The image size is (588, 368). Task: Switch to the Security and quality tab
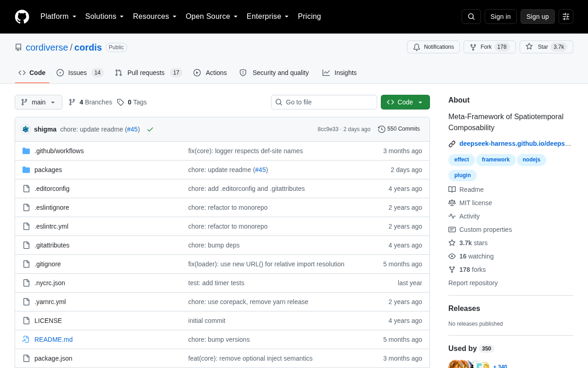pyautogui.click(x=274, y=73)
